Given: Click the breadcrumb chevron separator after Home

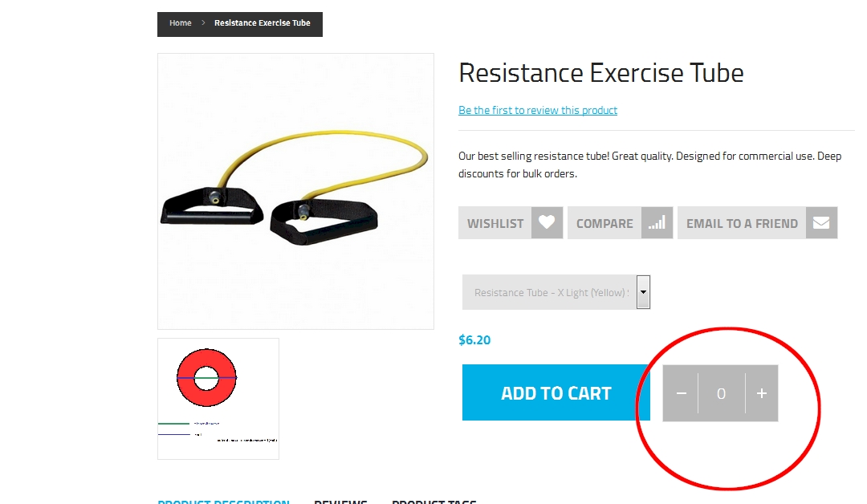Looking at the screenshot, I should 203,22.
